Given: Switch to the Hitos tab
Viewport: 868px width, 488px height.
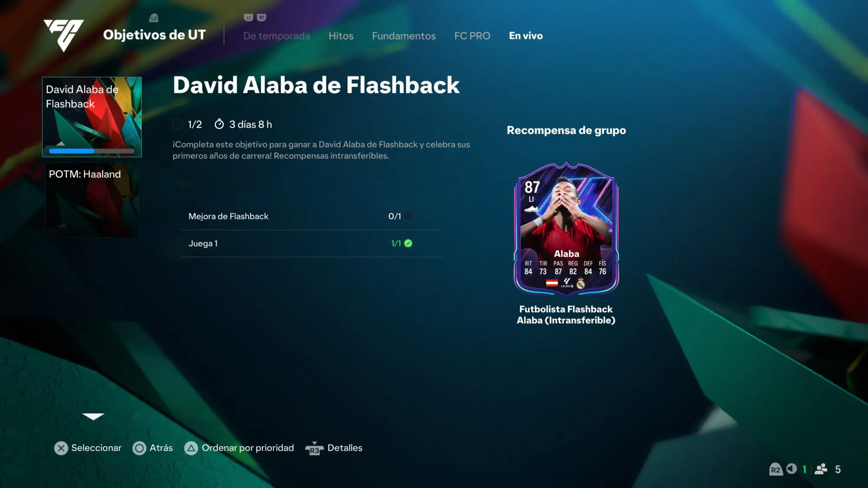Looking at the screenshot, I should click(x=341, y=36).
